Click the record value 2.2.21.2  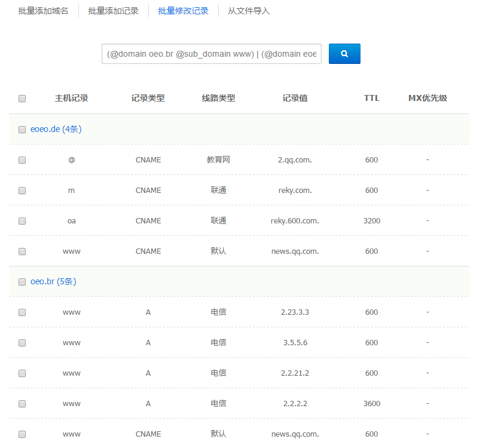click(295, 373)
